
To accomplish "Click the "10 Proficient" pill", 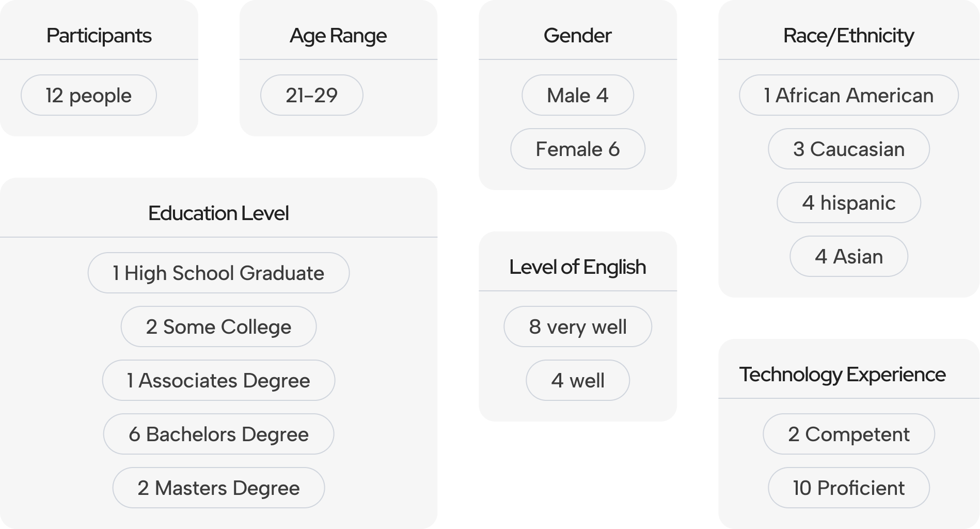I will click(848, 488).
